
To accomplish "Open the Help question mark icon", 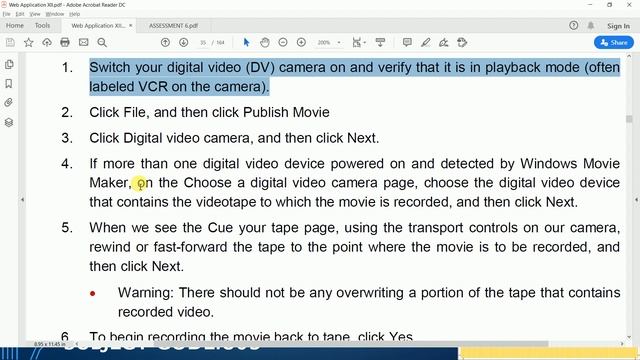I will click(x=573, y=26).
